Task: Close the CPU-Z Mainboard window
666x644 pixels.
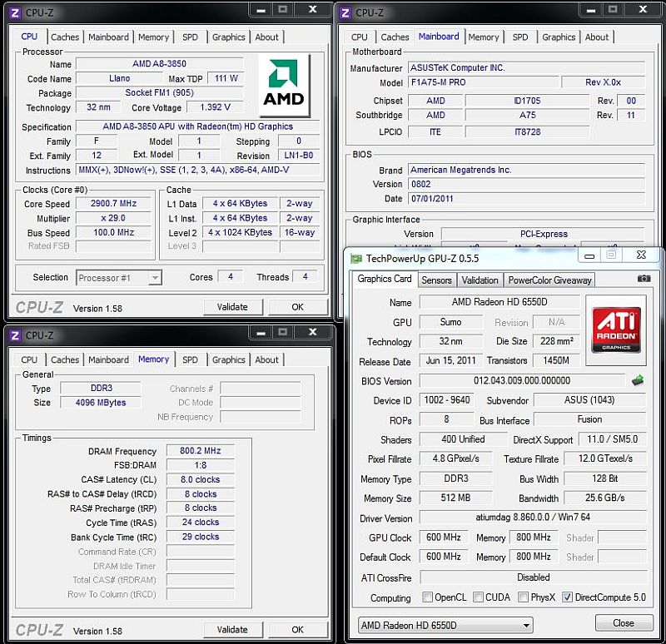Action: pos(643,10)
